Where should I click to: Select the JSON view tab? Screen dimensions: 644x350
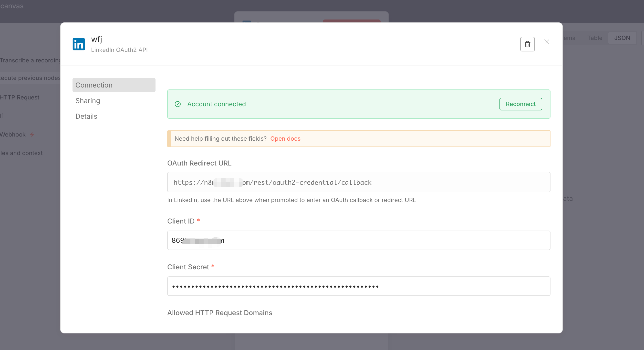[622, 38]
